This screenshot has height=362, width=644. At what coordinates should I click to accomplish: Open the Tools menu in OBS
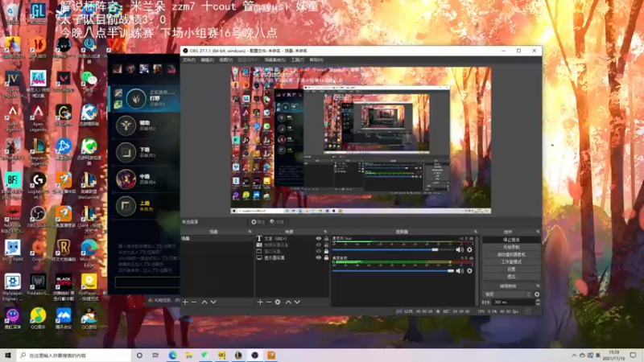pos(297,60)
